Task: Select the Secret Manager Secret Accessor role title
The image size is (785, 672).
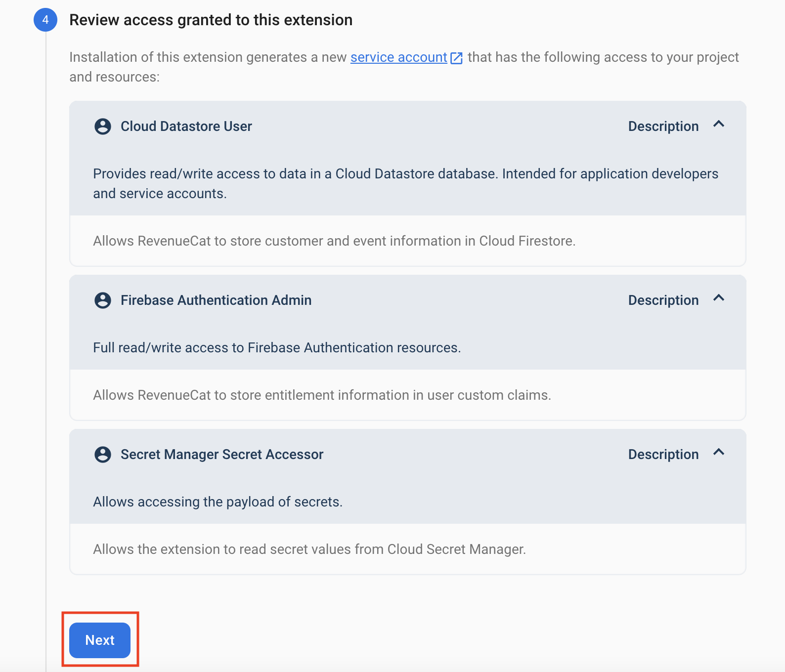Action: [222, 455]
